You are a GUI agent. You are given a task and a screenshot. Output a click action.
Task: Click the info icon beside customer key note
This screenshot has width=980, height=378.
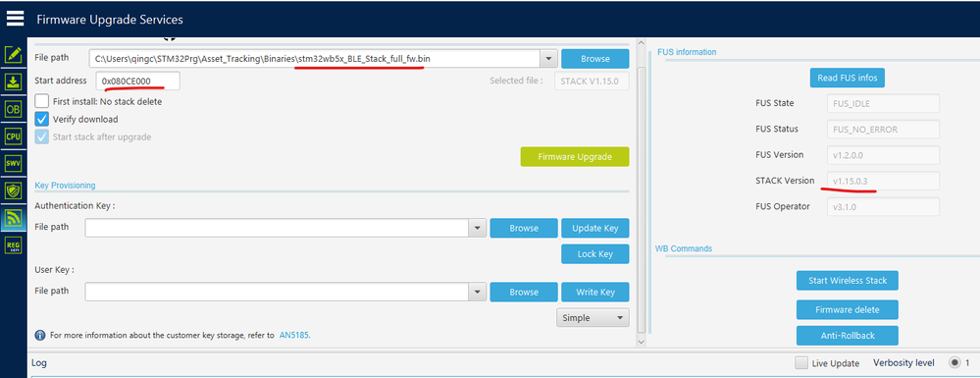click(40, 335)
